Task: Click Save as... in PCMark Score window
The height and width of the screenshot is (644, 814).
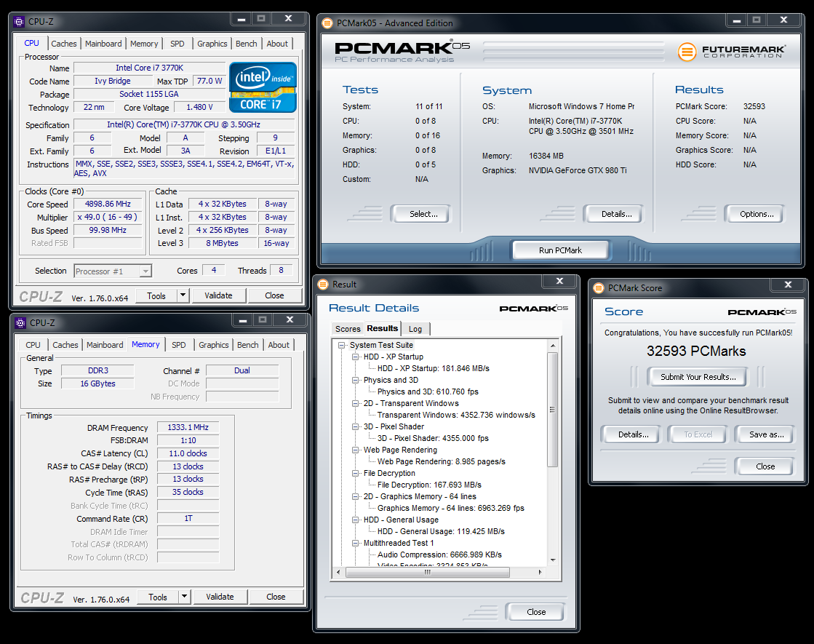Action: [x=767, y=434]
